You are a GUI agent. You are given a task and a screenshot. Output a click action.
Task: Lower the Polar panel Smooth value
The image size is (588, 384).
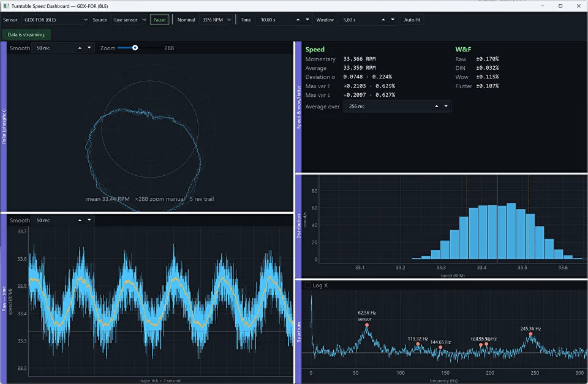click(x=89, y=48)
